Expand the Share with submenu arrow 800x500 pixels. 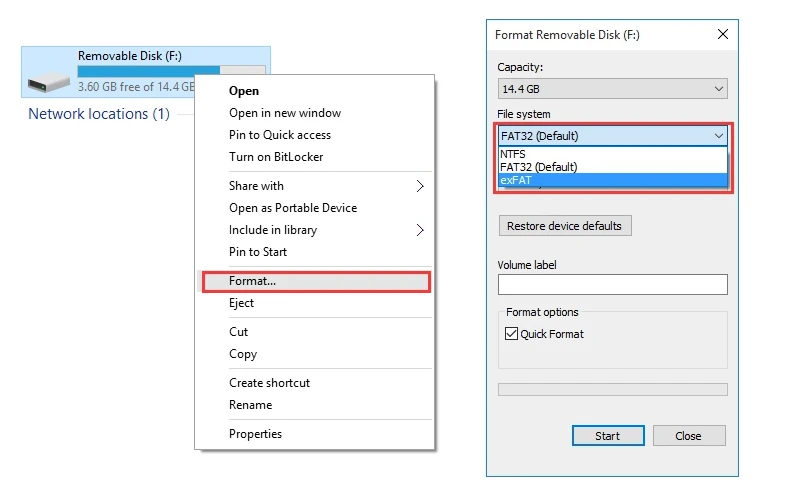tap(419, 186)
